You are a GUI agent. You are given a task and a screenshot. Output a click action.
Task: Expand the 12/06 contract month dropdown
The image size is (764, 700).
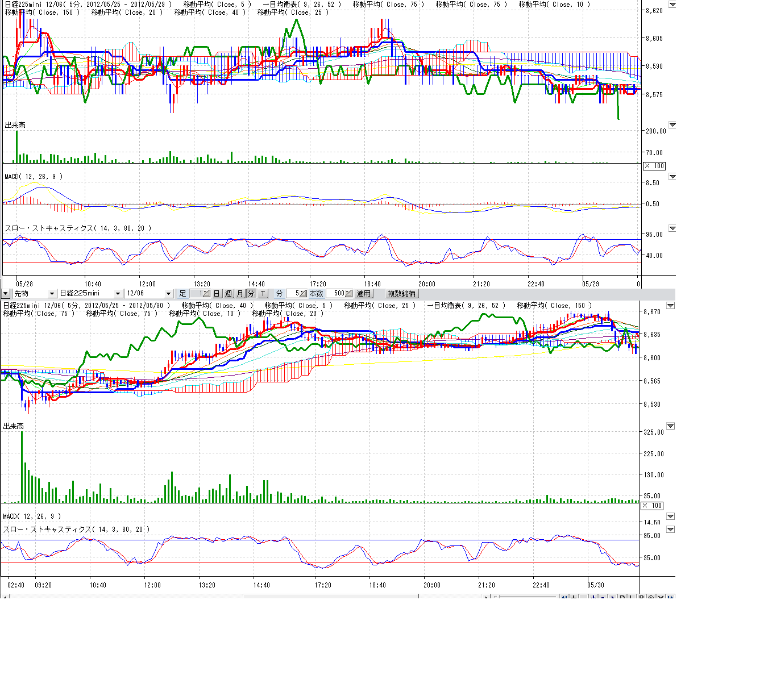168,294
